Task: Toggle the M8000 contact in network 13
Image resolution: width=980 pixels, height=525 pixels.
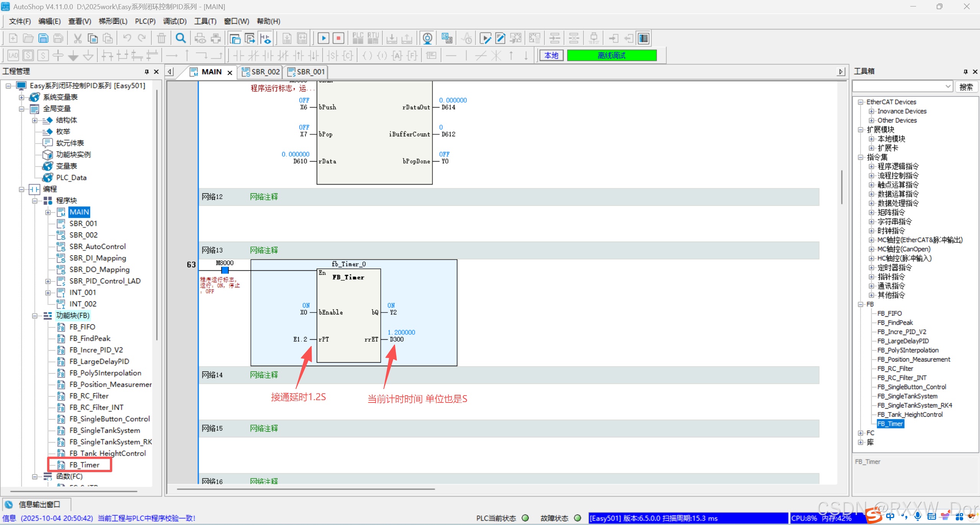Action: tap(225, 270)
